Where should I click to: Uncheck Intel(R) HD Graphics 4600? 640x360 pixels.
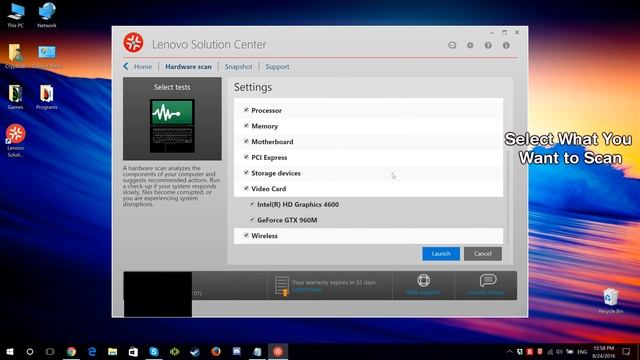click(x=252, y=204)
